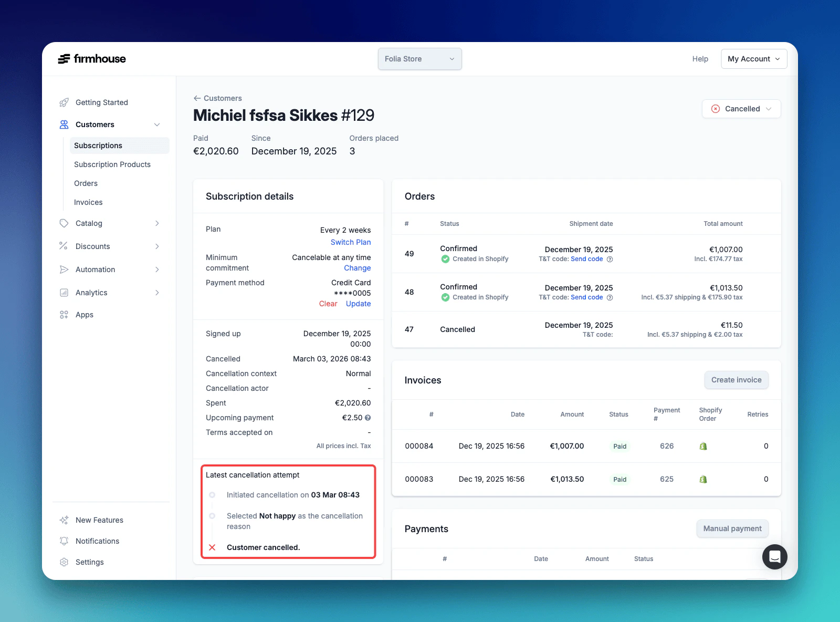Screen dimensions: 840x622
Task: Click order number 48
Action: 409,292
